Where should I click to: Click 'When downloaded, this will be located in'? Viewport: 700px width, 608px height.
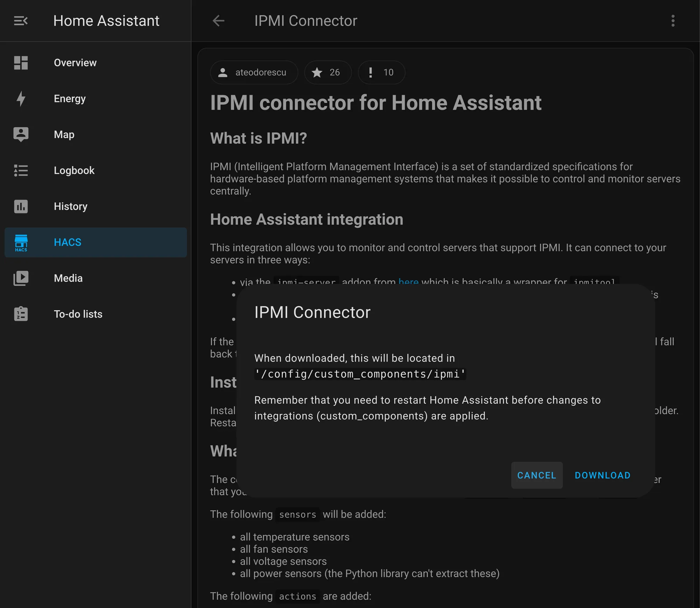[x=355, y=358]
